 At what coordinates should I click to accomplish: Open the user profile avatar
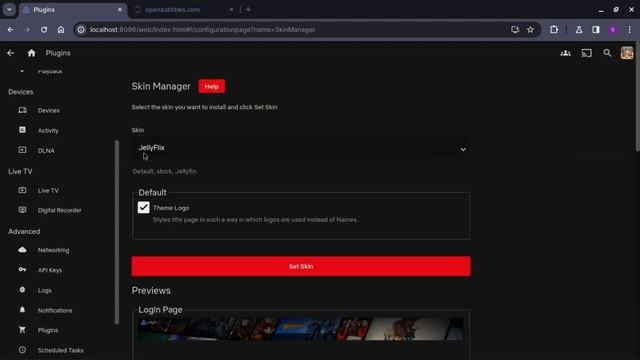tap(627, 53)
